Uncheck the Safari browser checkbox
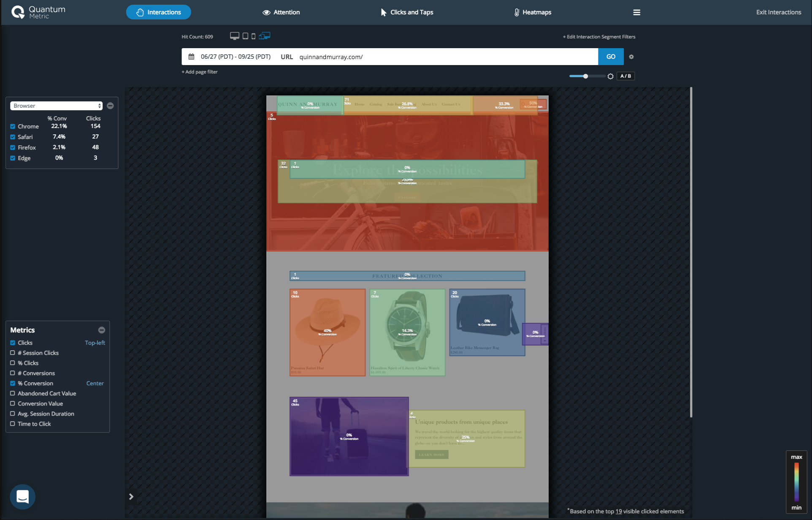This screenshot has height=520, width=812. [13, 137]
